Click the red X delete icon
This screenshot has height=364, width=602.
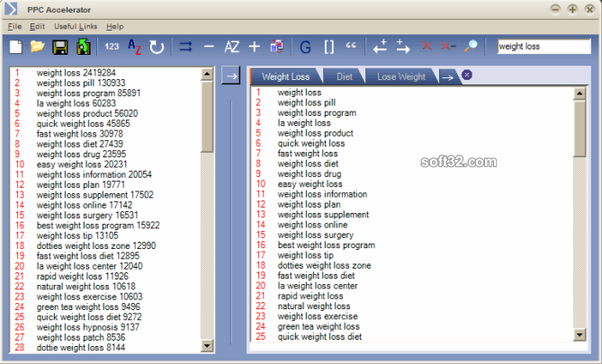(x=427, y=47)
